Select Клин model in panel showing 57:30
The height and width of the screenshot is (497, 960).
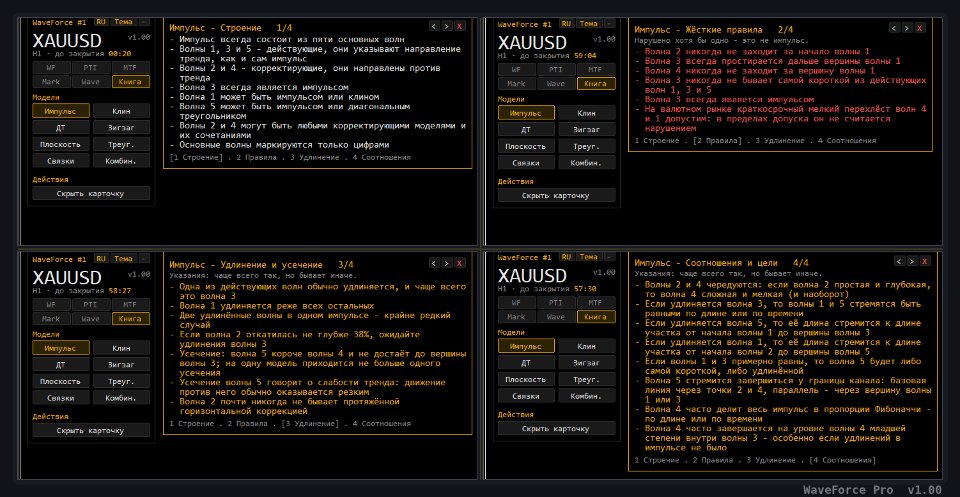coord(587,346)
